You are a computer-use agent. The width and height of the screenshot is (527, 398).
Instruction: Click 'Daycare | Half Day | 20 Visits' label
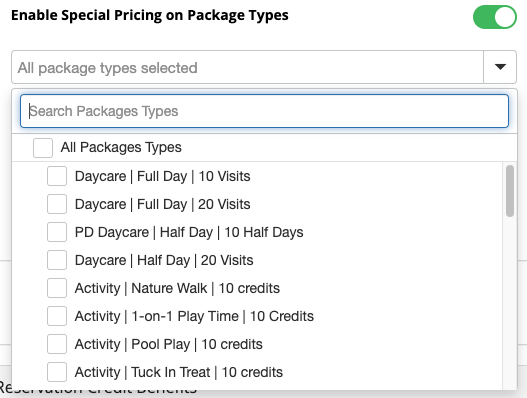pos(164,260)
